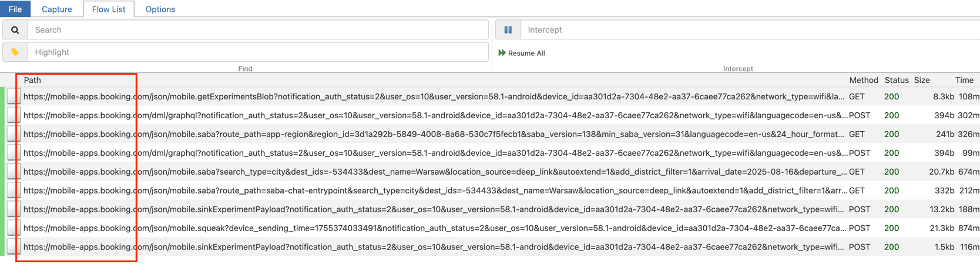This screenshot has width=980, height=274.
Task: Click the 13.2kb size value
Action: [x=941, y=209]
